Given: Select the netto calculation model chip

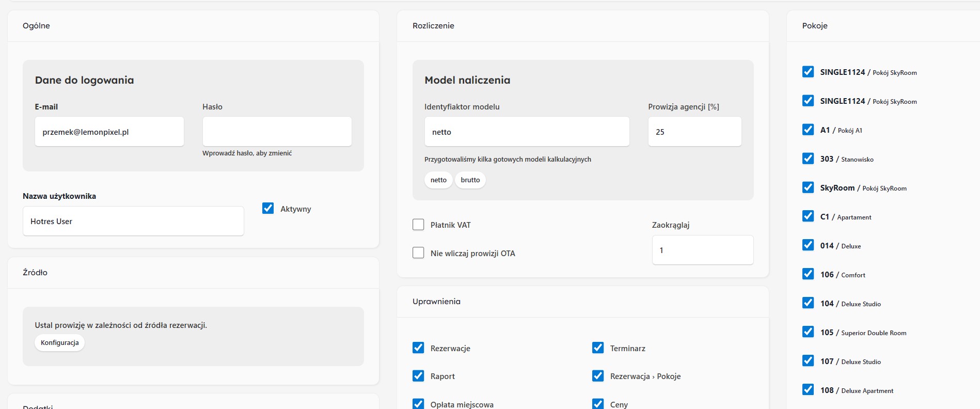Looking at the screenshot, I should pos(438,180).
